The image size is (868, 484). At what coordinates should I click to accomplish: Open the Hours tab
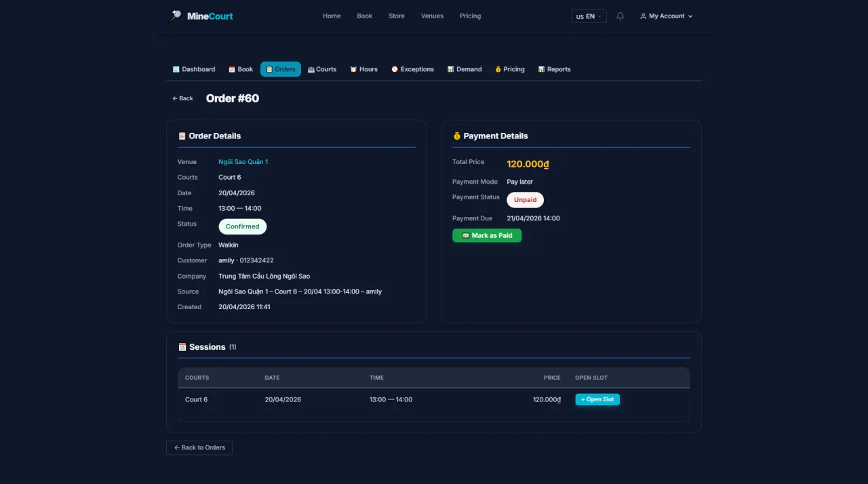[x=364, y=69]
